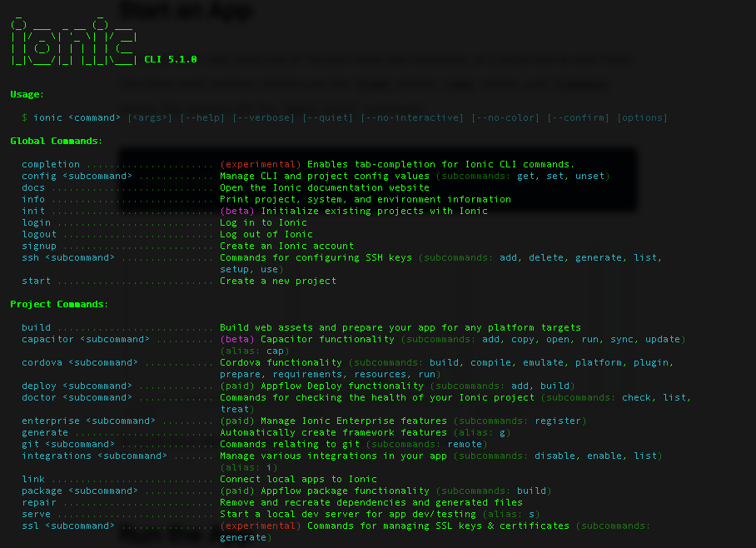Click the signup command name
This screenshot has height=548, width=756.
pos(39,246)
